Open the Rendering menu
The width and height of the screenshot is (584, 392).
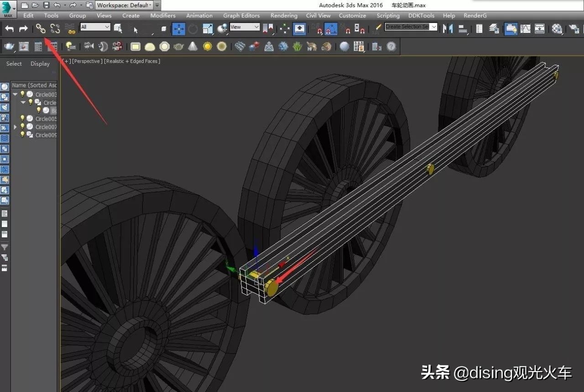[x=284, y=15]
